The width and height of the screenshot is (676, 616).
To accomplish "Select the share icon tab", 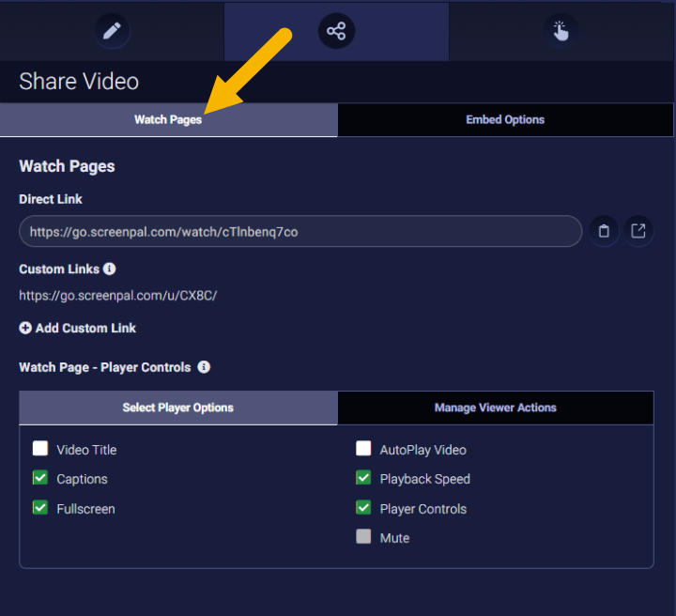I will (x=336, y=31).
